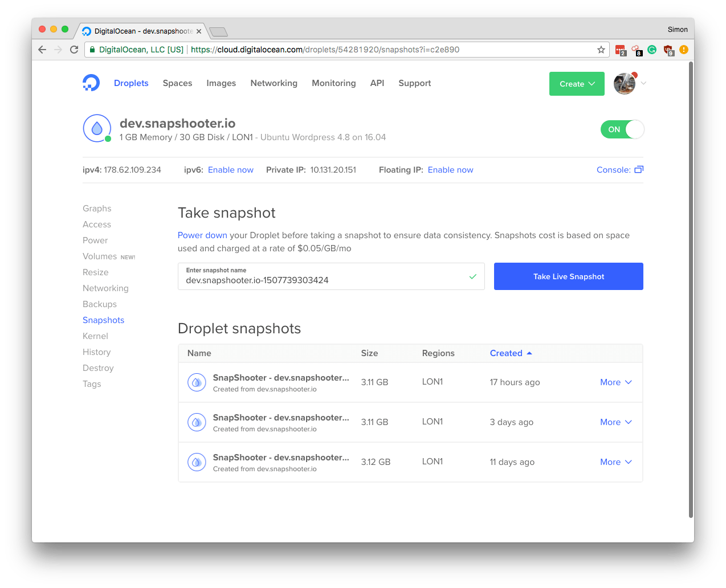The width and height of the screenshot is (726, 588).
Task: Click the DigitalOcean logo icon
Action: [x=91, y=83]
